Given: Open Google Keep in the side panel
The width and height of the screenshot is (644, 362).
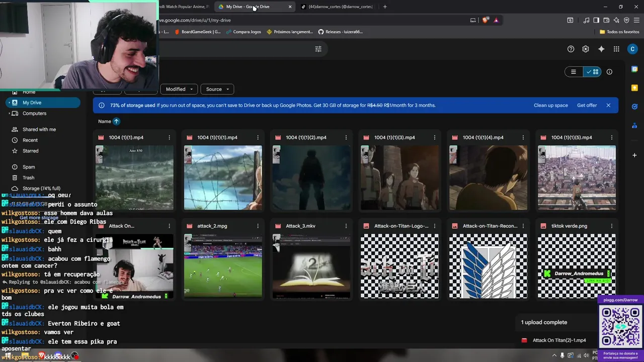Looking at the screenshot, I should click(634, 88).
